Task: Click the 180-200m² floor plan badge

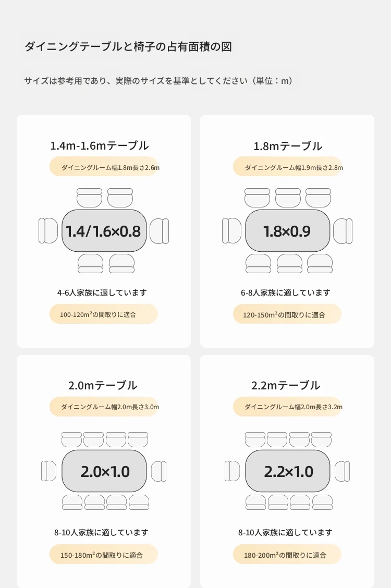Action: click(x=288, y=554)
